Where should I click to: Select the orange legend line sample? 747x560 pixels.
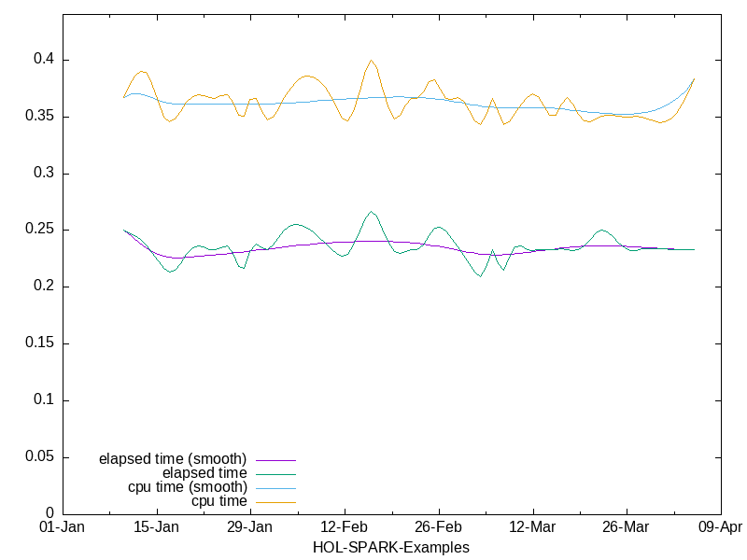(275, 501)
